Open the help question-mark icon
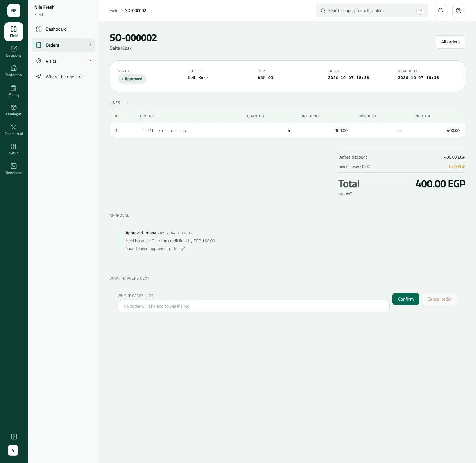476x463 pixels. 459,11
